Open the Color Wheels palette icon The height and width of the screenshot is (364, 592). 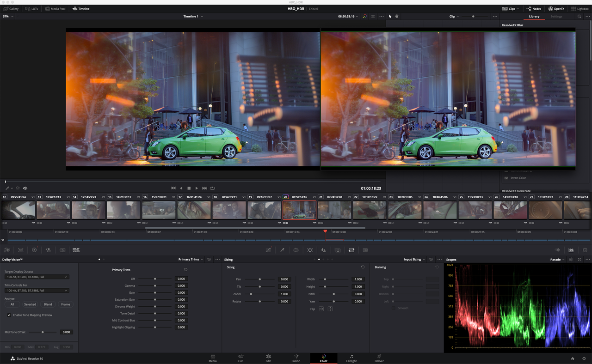(34, 250)
